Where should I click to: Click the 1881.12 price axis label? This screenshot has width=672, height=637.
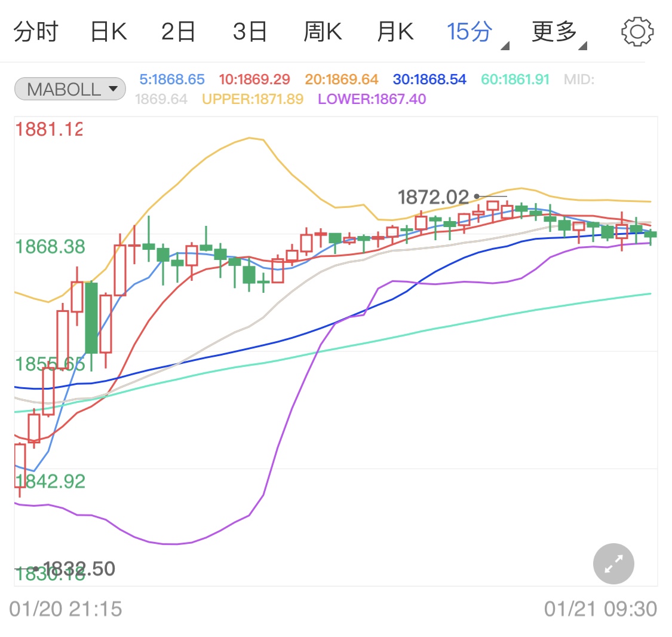(x=49, y=129)
